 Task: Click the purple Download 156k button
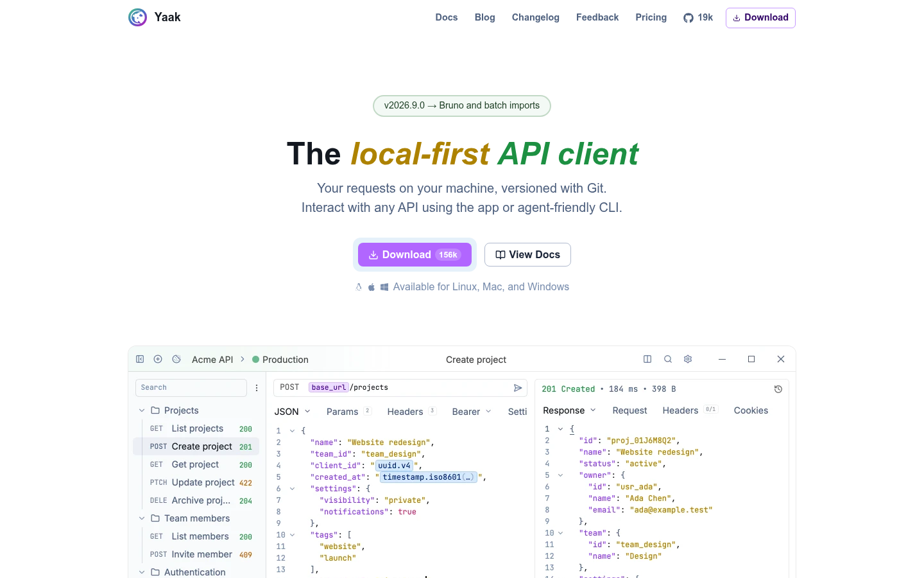(x=415, y=255)
